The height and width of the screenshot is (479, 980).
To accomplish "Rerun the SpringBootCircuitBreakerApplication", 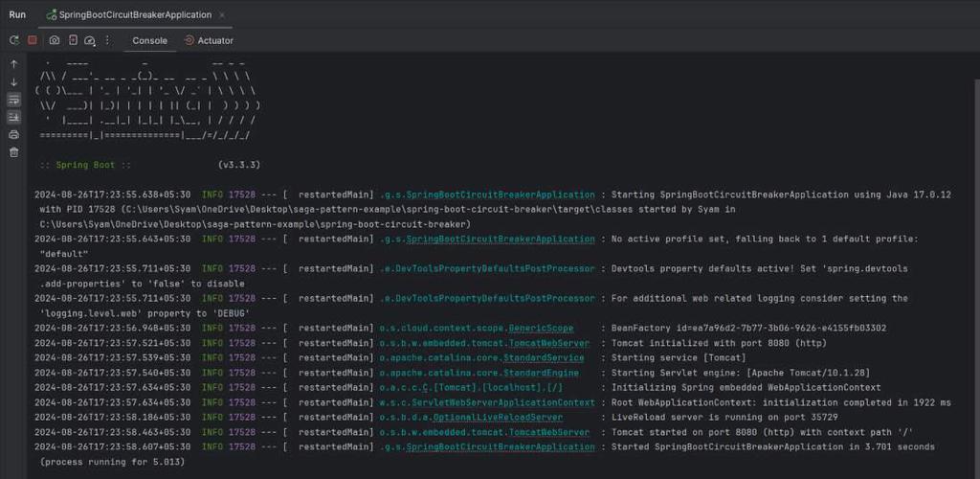I will tap(13, 40).
